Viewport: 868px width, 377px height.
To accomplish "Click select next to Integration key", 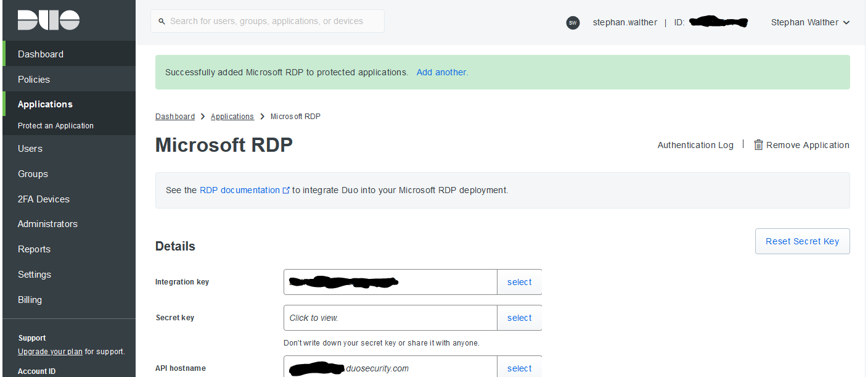I will (520, 282).
